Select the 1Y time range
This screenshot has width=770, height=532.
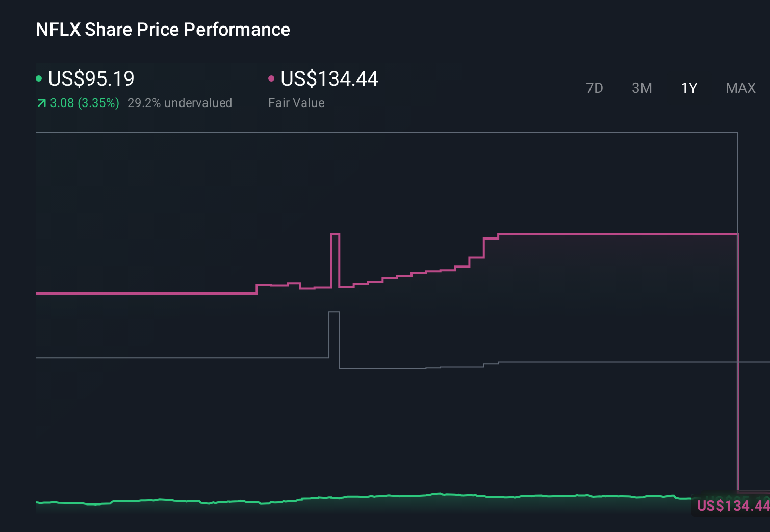[688, 88]
